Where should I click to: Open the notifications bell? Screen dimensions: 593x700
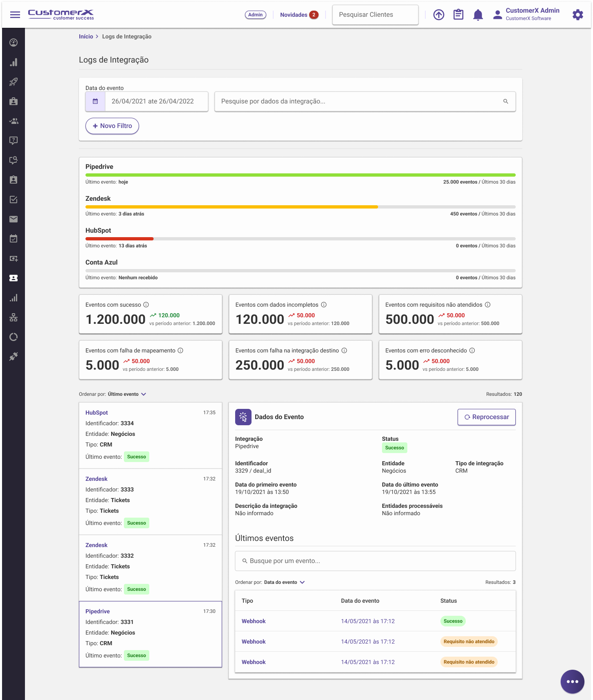click(x=478, y=15)
